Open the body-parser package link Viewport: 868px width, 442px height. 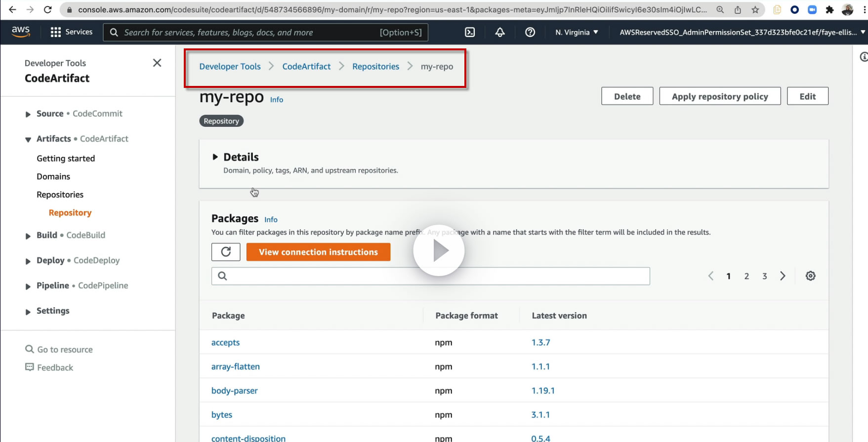click(x=235, y=391)
